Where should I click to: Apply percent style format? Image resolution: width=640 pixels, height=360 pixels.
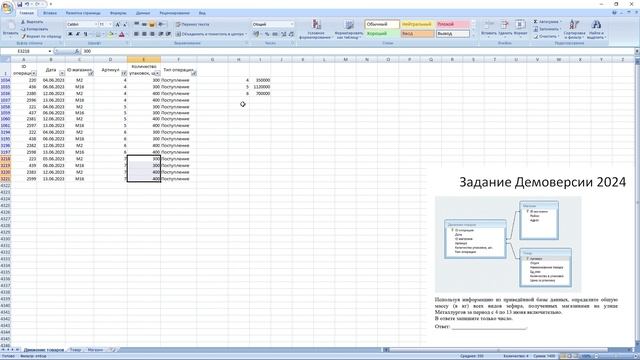click(267, 34)
